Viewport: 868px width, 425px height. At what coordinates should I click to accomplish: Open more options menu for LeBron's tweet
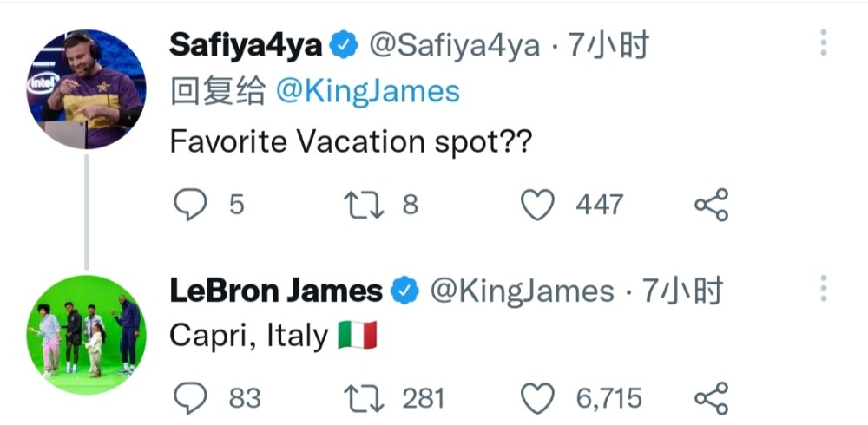pos(824,288)
